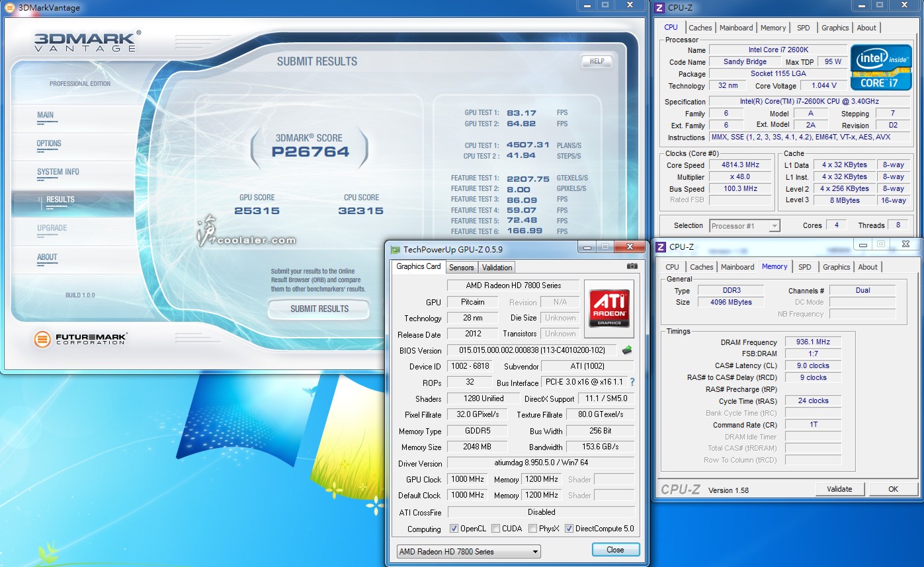Click the CPU SCORE 32315 value

pyautogui.click(x=360, y=211)
